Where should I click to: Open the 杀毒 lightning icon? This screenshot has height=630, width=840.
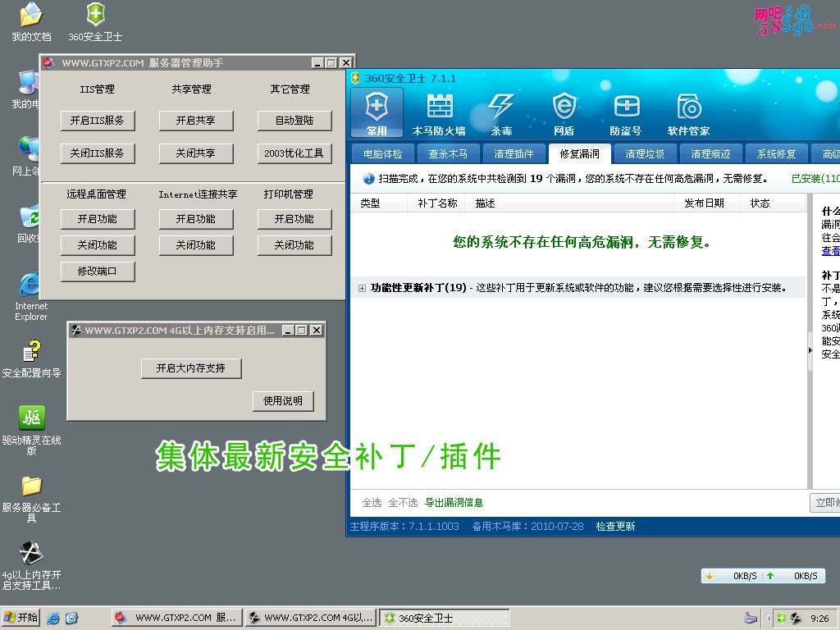tap(501, 113)
